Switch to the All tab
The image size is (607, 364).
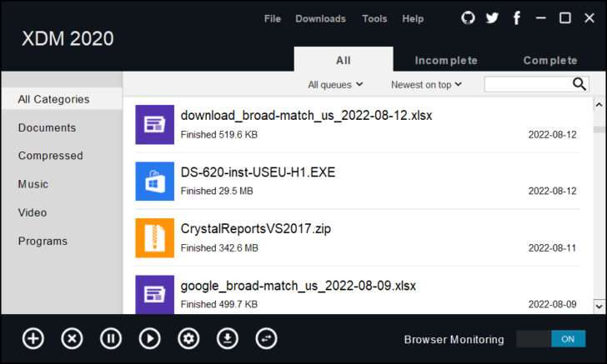[x=344, y=59]
